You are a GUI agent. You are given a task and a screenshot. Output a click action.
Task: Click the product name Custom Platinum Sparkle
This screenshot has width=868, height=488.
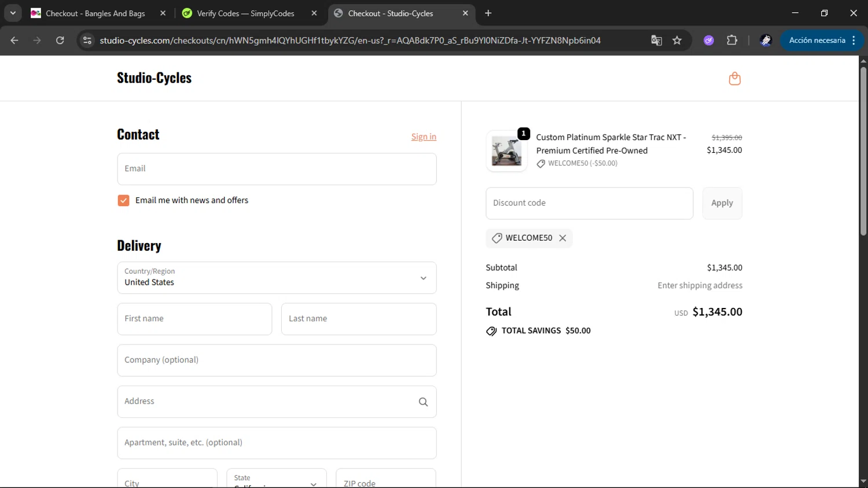tap(611, 144)
